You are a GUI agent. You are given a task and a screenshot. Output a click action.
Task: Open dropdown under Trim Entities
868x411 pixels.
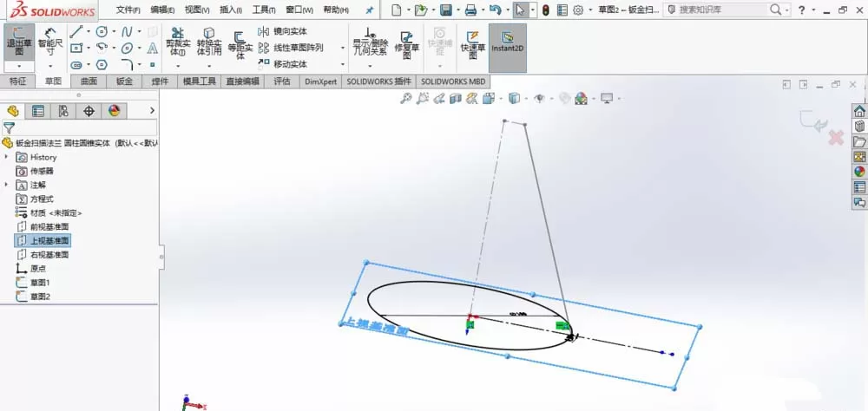tap(178, 65)
